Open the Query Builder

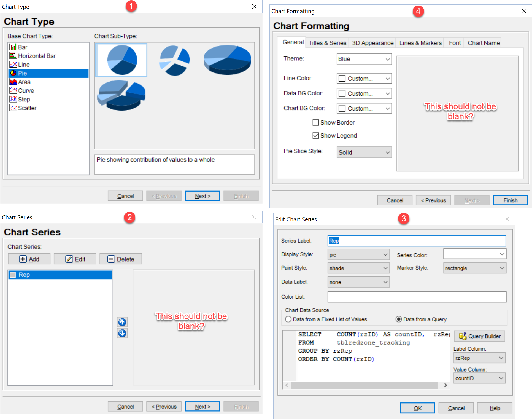(x=479, y=336)
